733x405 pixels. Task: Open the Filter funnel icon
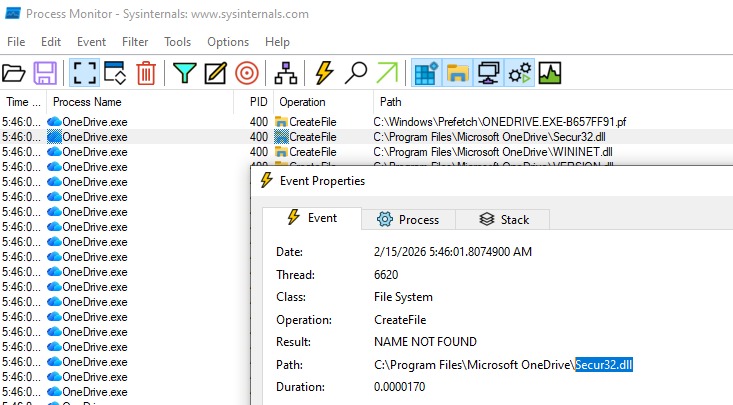184,72
